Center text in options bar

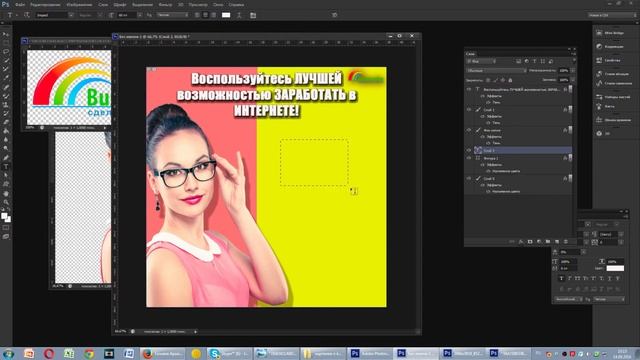(x=205, y=15)
